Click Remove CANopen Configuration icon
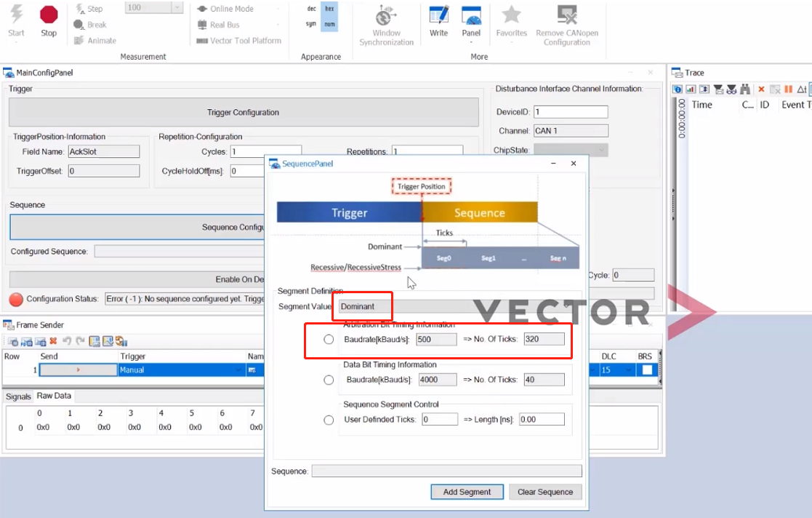The image size is (812, 518). point(566,15)
